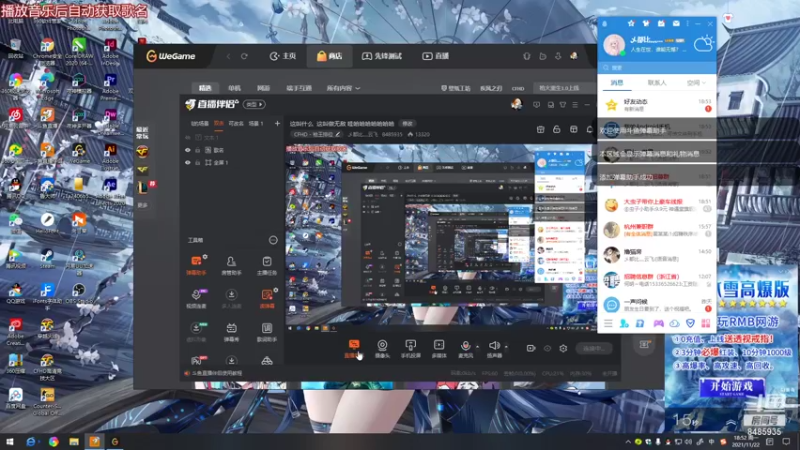Expand speaker options arrow

click(x=506, y=346)
